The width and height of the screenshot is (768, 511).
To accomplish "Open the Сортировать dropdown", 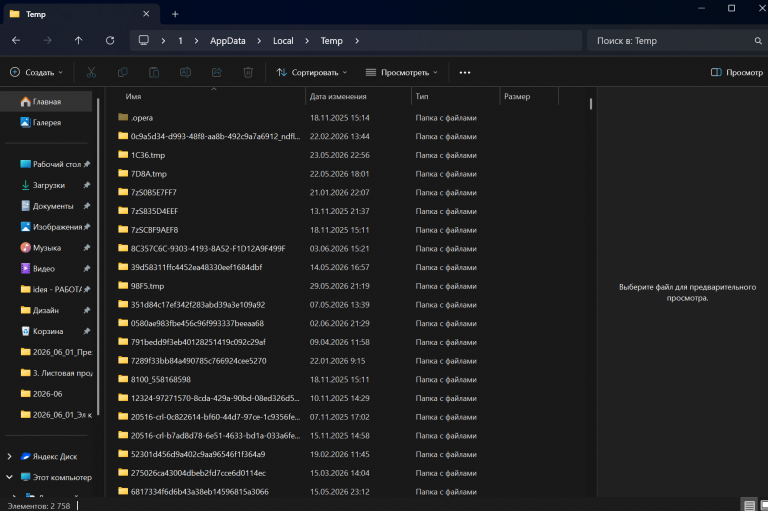I will 312,73.
